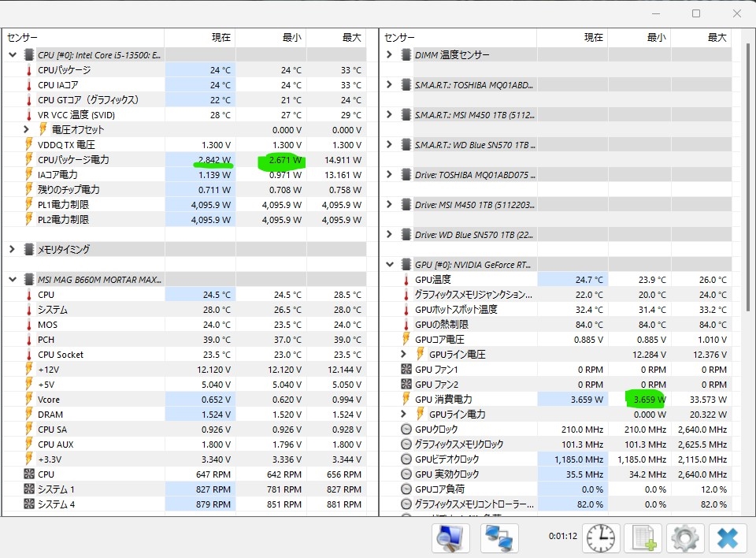
Task: Open the remote network monitors icon
Action: point(499,538)
